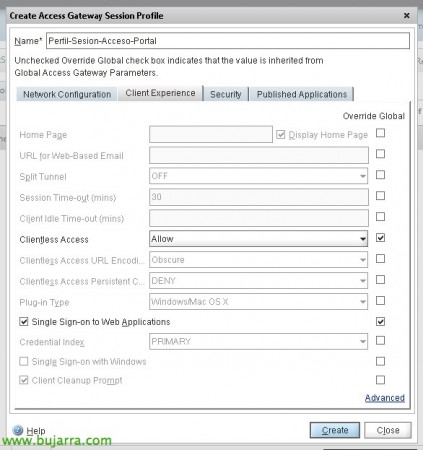Enable Override Global for Credential Index
Screen dimensions: 423x450
[x=380, y=340]
